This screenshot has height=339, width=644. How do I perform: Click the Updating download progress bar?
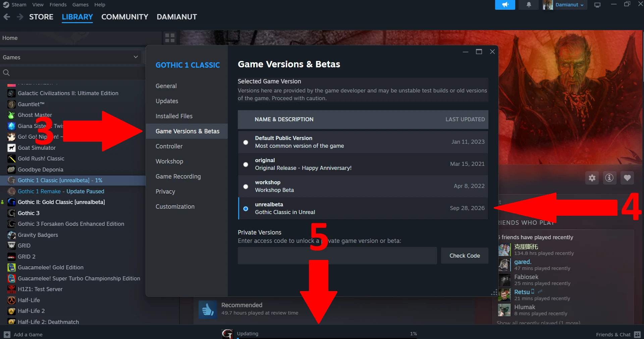[327, 338]
